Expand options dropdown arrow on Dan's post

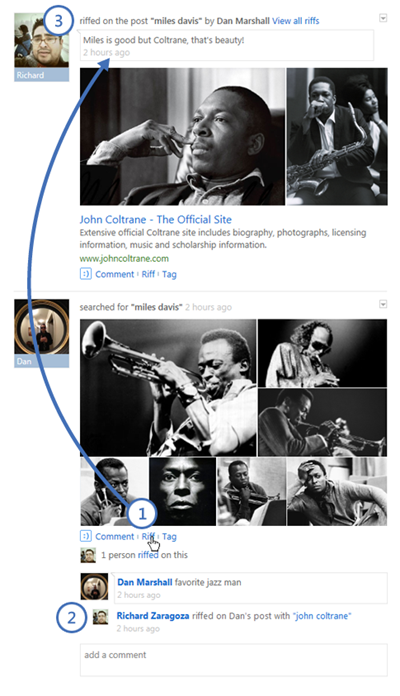pos(383,304)
